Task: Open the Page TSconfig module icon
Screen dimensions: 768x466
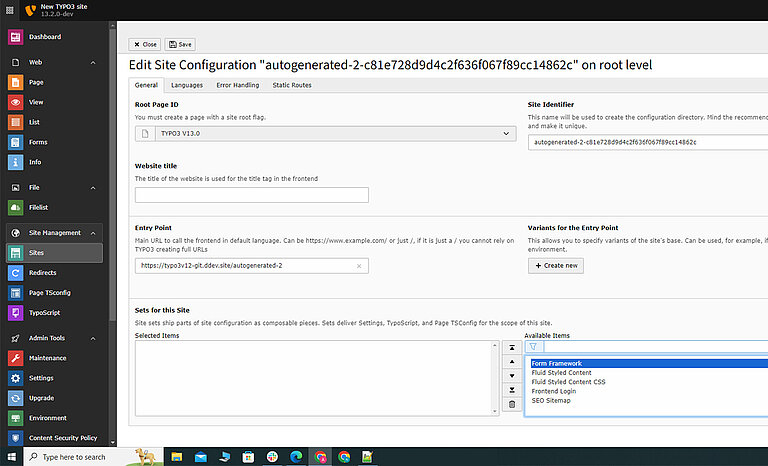Action: [x=15, y=293]
